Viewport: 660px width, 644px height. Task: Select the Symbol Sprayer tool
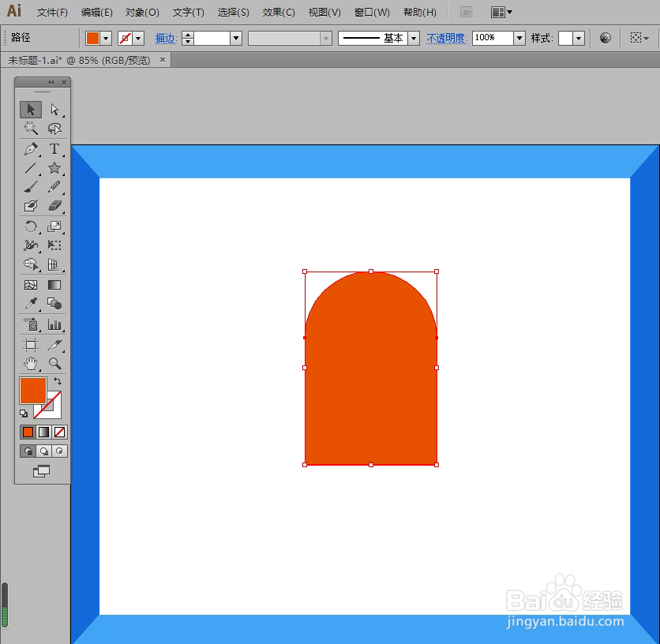[x=31, y=324]
